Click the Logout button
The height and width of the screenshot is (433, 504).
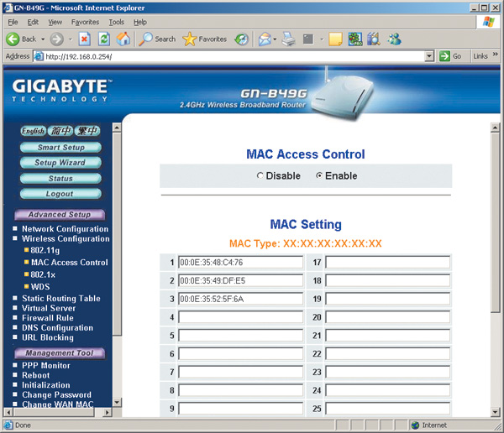60,194
